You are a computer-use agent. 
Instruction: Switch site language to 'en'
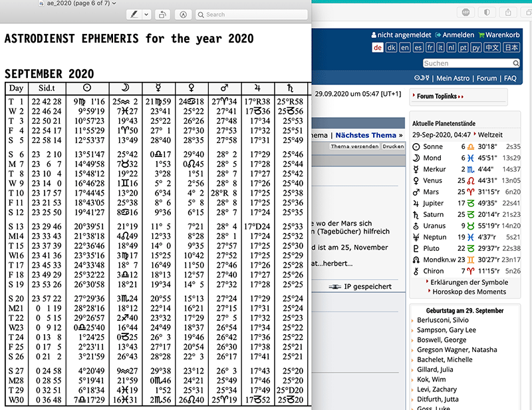click(x=405, y=47)
